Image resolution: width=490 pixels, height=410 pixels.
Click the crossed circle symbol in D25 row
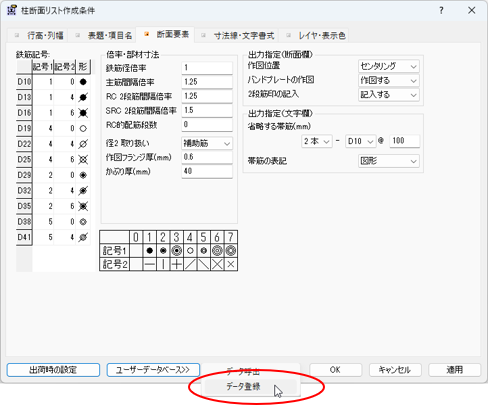83,160
